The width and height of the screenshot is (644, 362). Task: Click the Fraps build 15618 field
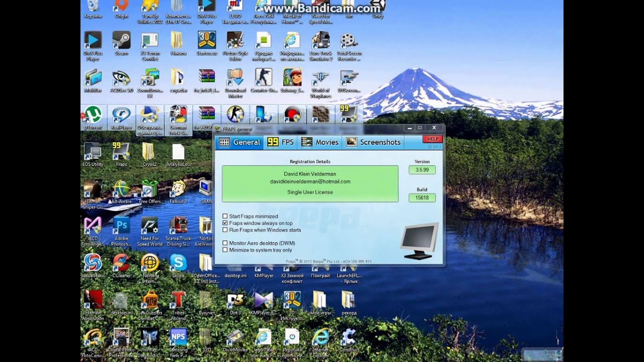(422, 198)
